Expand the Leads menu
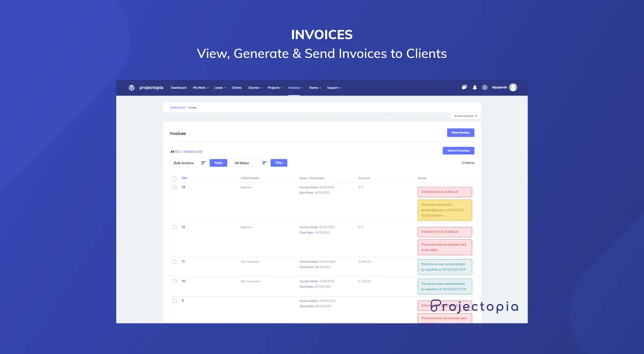 click(x=220, y=87)
